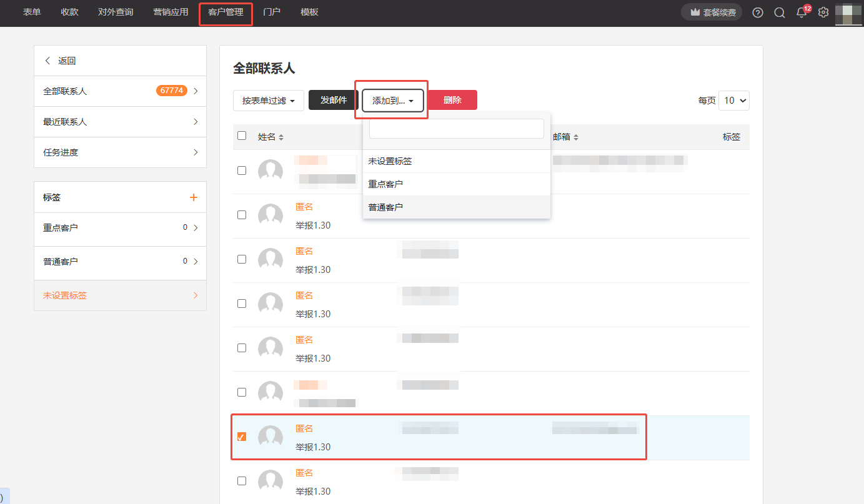Open the settings gear icon

tap(823, 12)
